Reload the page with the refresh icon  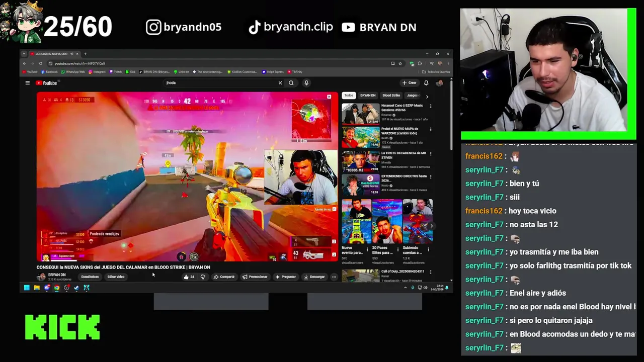tap(40, 63)
